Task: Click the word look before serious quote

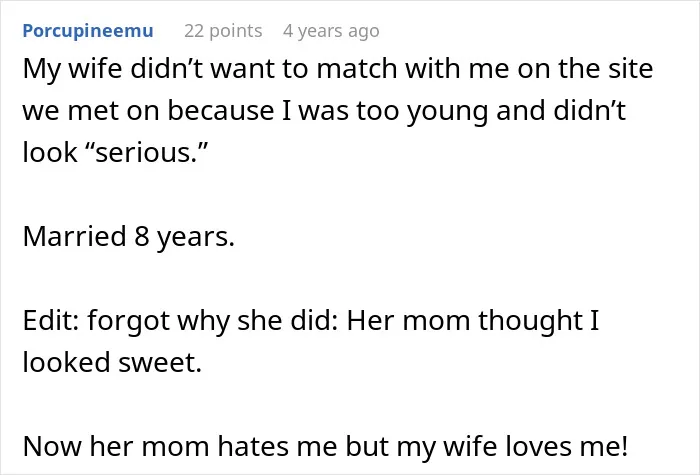Action: 50,152
